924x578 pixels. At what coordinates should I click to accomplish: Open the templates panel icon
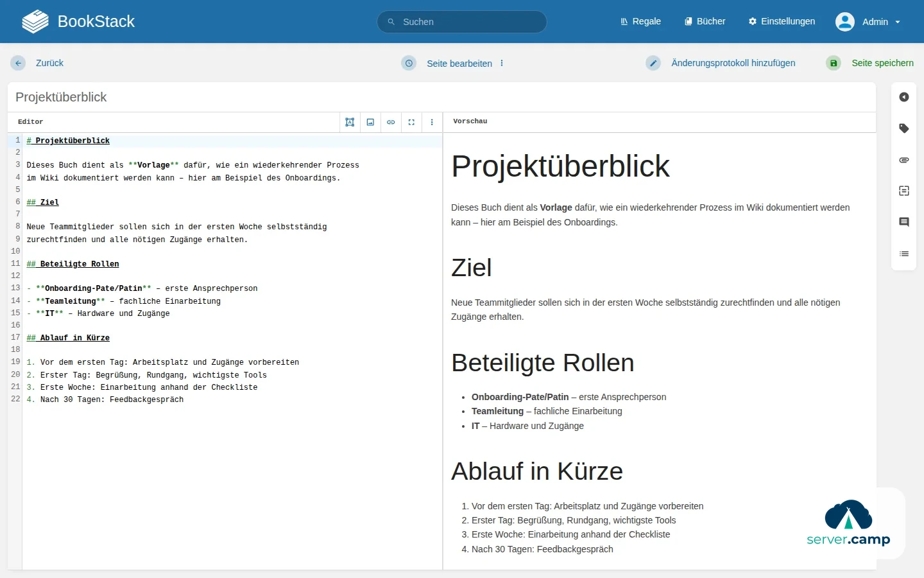tap(904, 191)
